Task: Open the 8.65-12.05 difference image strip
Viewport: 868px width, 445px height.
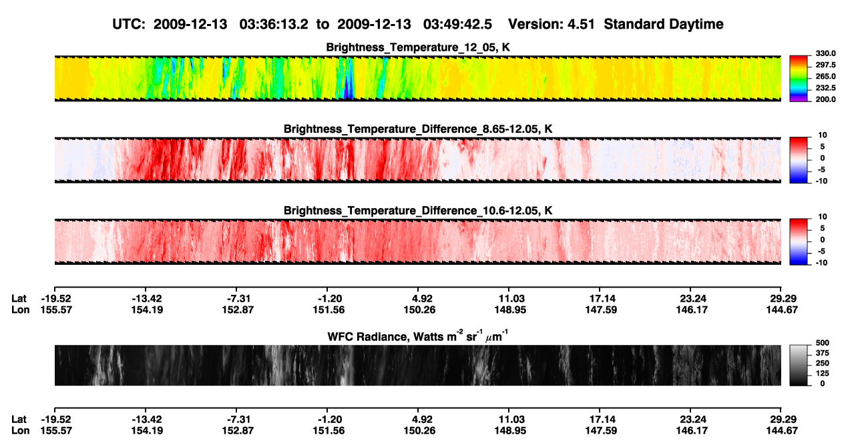Action: tap(418, 160)
